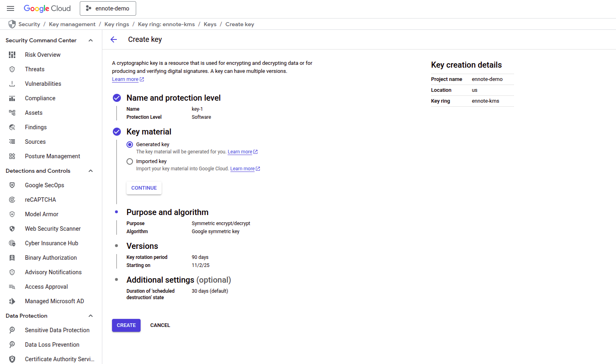Image resolution: width=616 pixels, height=364 pixels.
Task: Click the Cyber Insurance Hub icon
Action: 12,243
